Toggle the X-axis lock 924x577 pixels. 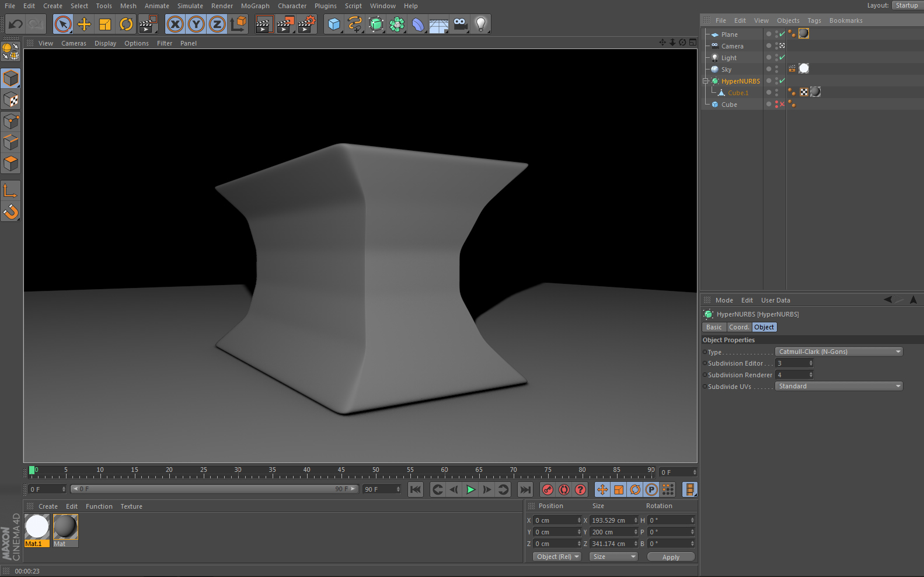(175, 25)
